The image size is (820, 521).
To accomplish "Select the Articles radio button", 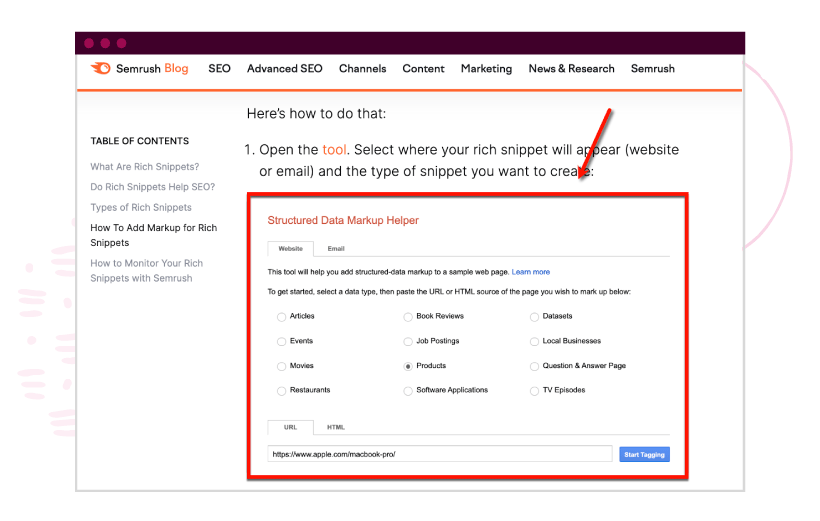I will [281, 316].
